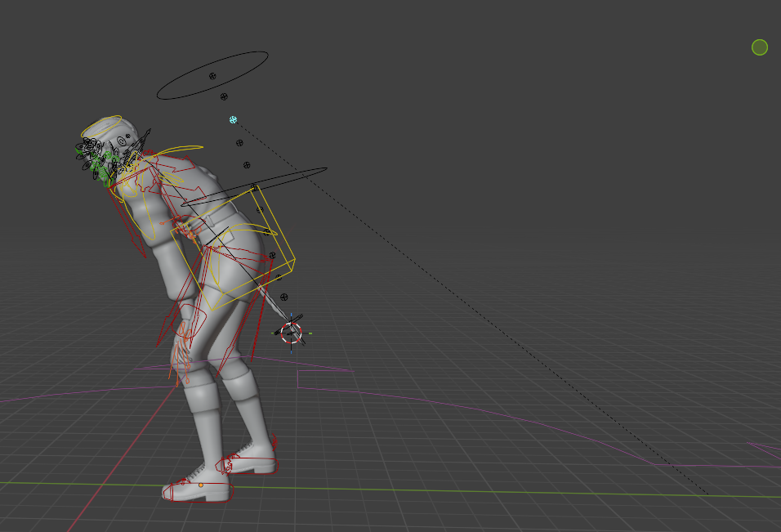Viewport: 781px width, 532px height.
Task: Select the crosshair marker inside the top black ellipse
Action: pyautogui.click(x=212, y=76)
